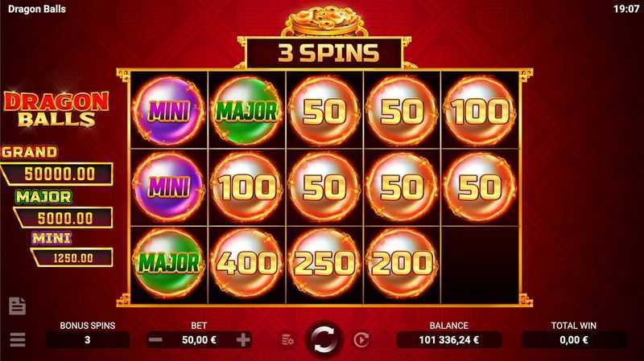Open the bet settings icon
The width and height of the screenshot is (644, 361).
pyautogui.click(x=287, y=339)
